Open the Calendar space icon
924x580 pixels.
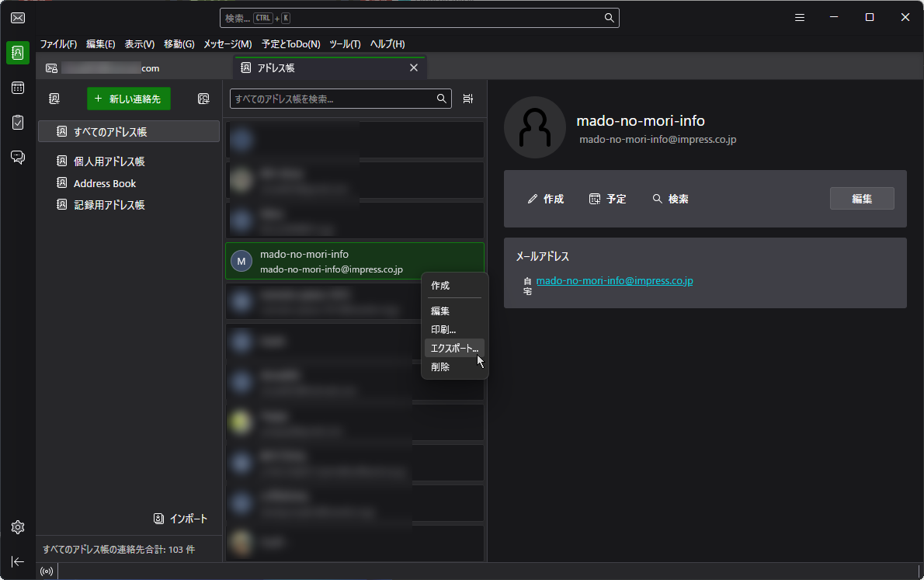[18, 88]
